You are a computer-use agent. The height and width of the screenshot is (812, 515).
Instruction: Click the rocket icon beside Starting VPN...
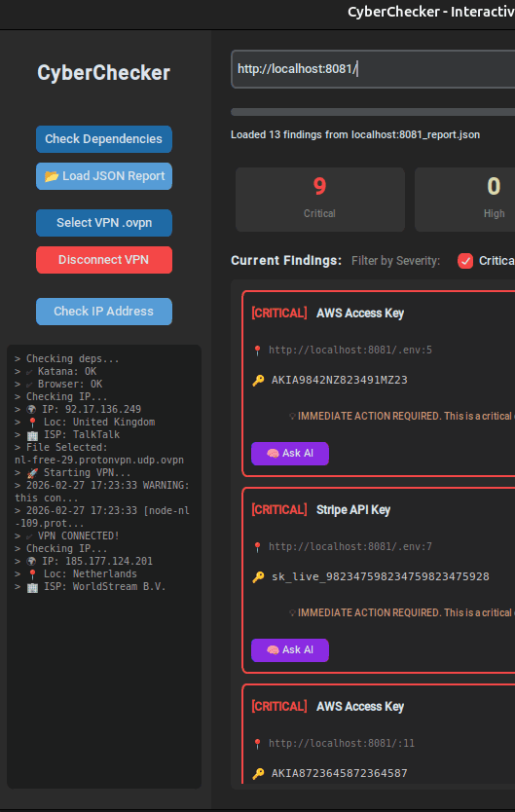click(x=32, y=473)
